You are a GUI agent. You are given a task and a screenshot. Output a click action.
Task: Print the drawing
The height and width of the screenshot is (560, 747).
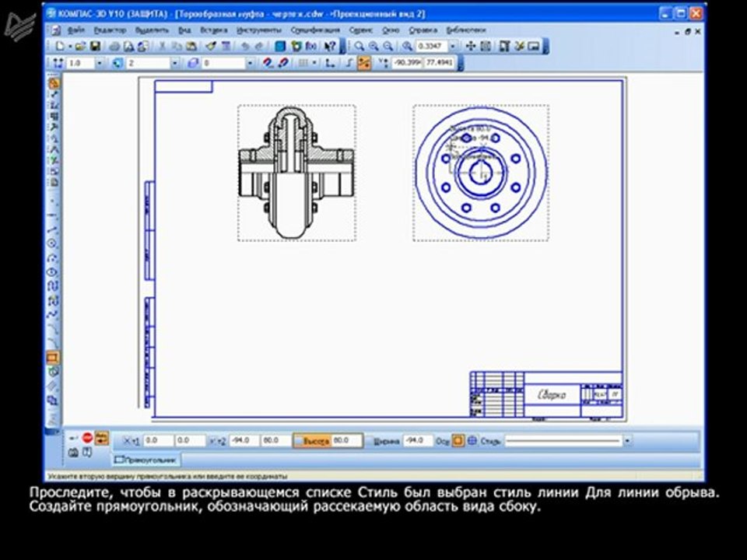[x=114, y=46]
